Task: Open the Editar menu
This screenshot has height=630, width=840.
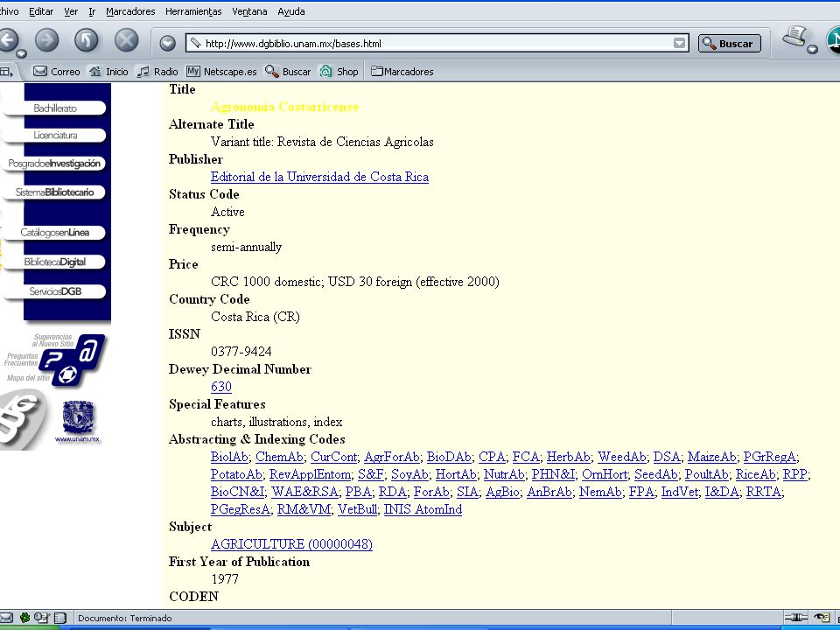Action: tap(41, 11)
